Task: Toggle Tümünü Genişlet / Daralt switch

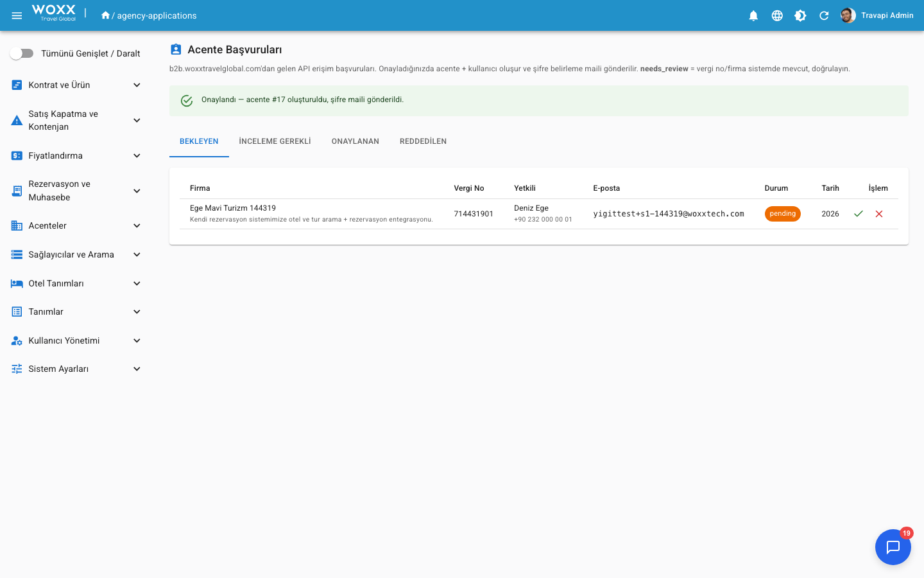Action: tap(22, 53)
